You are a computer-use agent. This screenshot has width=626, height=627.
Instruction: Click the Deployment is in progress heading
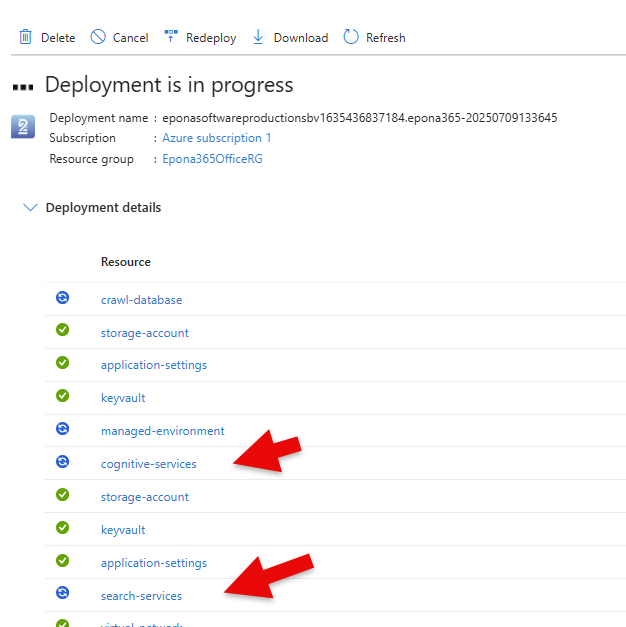169,85
